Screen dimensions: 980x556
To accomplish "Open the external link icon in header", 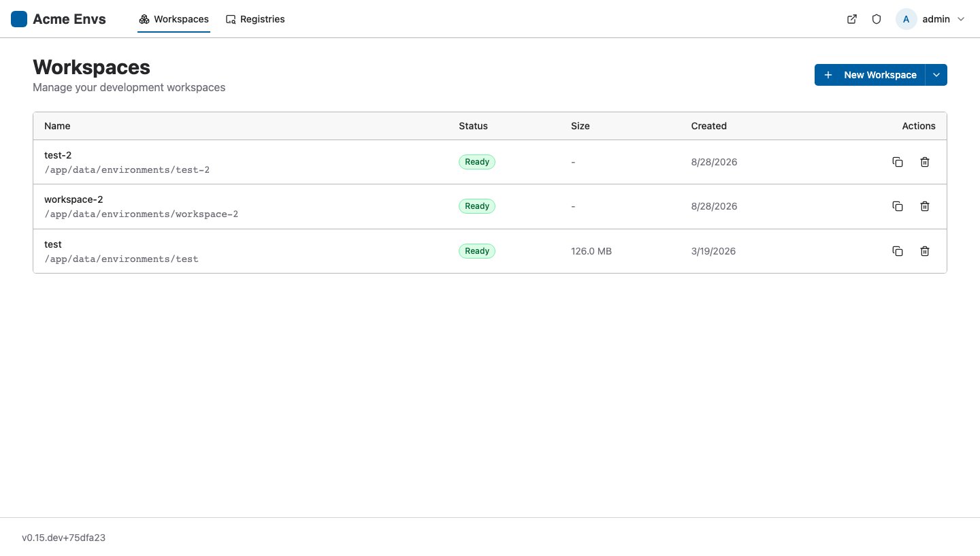I will tap(851, 19).
